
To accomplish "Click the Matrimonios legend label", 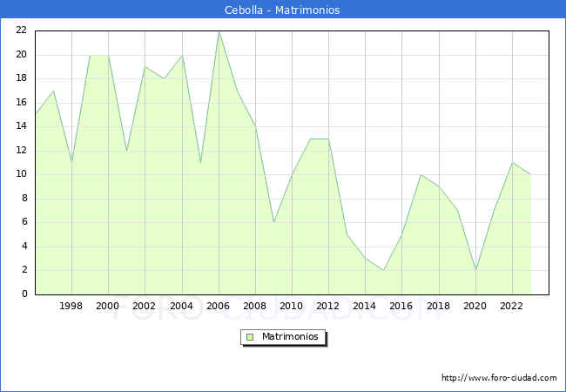I will pyautogui.click(x=290, y=337).
